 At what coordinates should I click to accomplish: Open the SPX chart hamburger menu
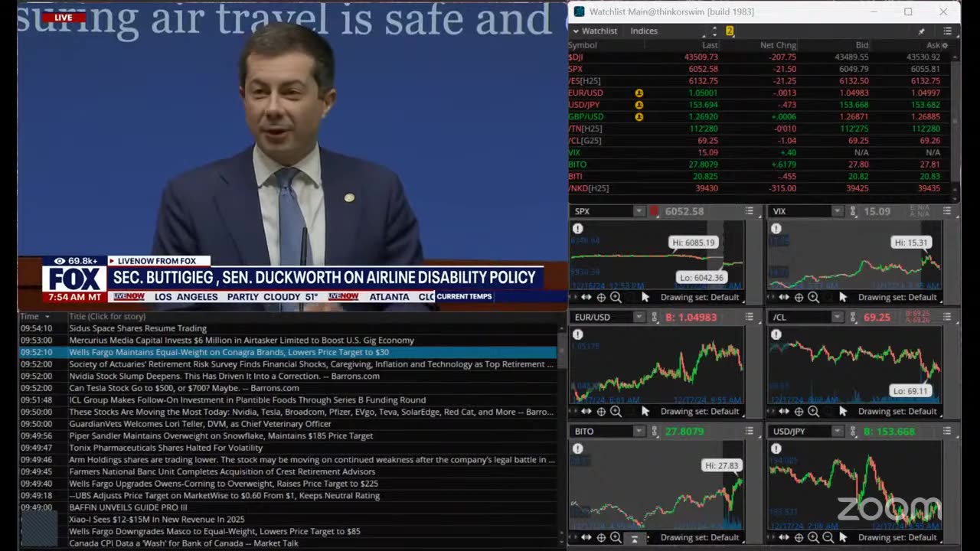pos(750,211)
